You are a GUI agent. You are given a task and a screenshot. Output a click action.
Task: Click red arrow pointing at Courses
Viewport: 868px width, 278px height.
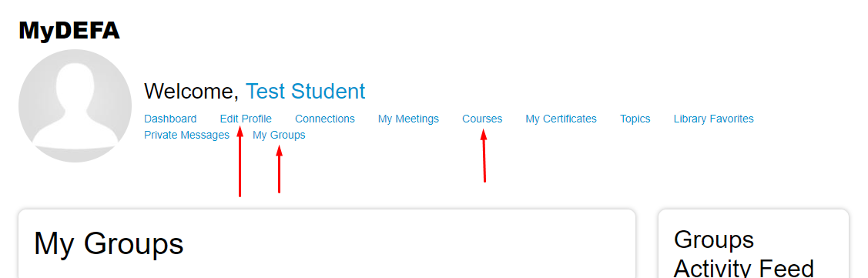pos(484,156)
